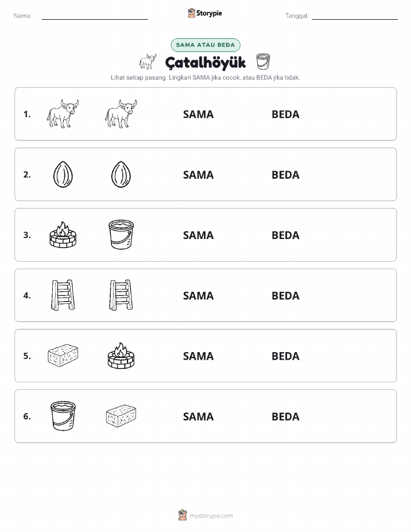The image size is (411, 532).
Task: Choose BEDA for question 3
Action: pos(286,235)
